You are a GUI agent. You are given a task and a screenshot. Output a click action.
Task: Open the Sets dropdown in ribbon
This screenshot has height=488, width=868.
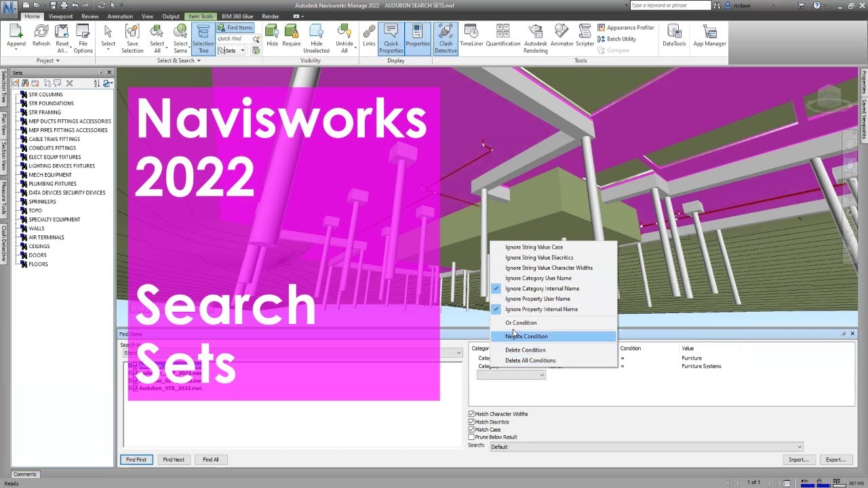pos(231,50)
